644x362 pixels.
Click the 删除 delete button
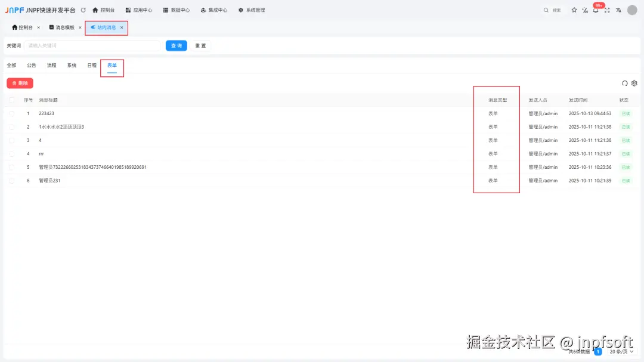pos(20,83)
